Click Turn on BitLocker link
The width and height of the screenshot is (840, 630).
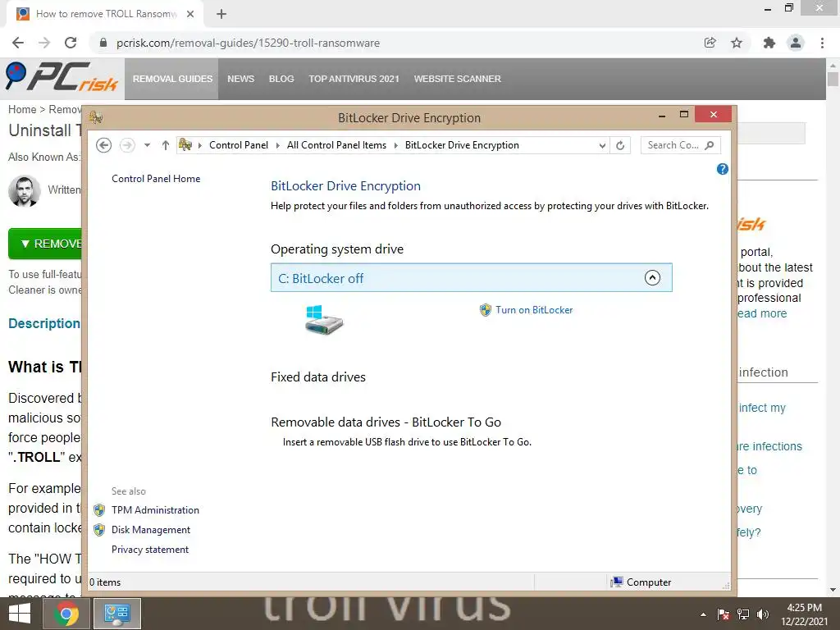(534, 310)
